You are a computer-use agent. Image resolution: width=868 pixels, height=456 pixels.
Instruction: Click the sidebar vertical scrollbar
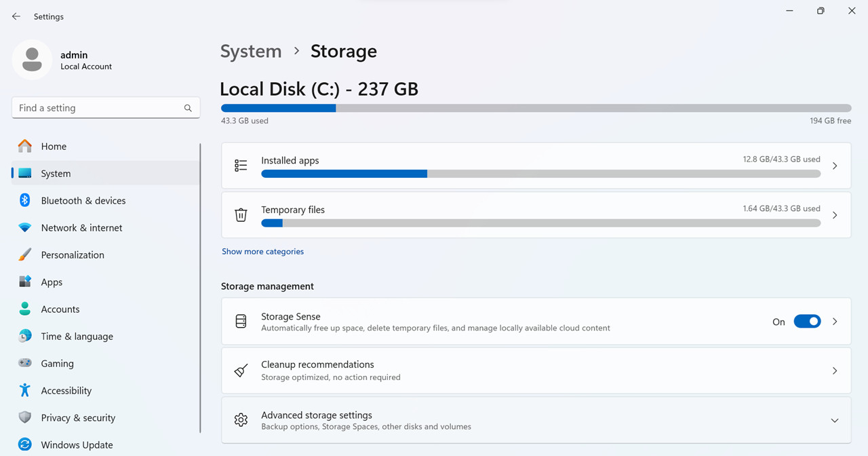click(x=200, y=288)
